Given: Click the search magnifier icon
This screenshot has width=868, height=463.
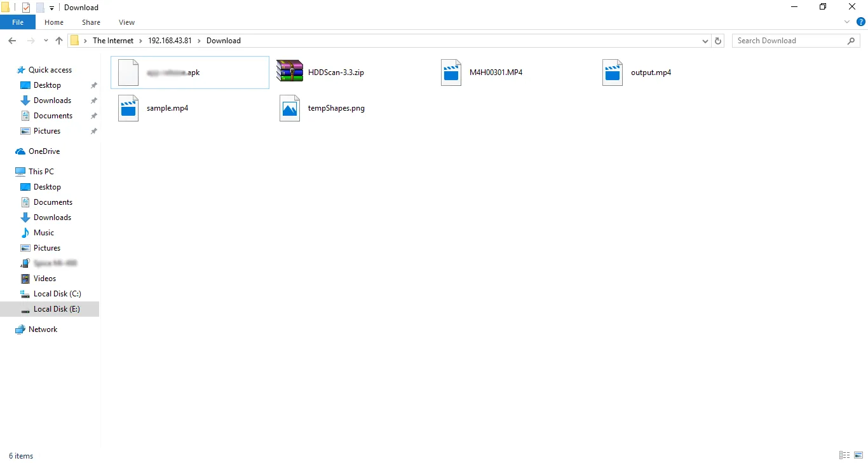Looking at the screenshot, I should pos(851,41).
